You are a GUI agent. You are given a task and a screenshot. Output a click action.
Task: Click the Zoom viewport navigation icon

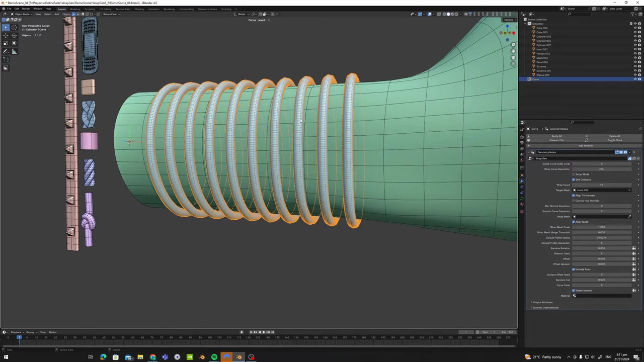point(513,45)
